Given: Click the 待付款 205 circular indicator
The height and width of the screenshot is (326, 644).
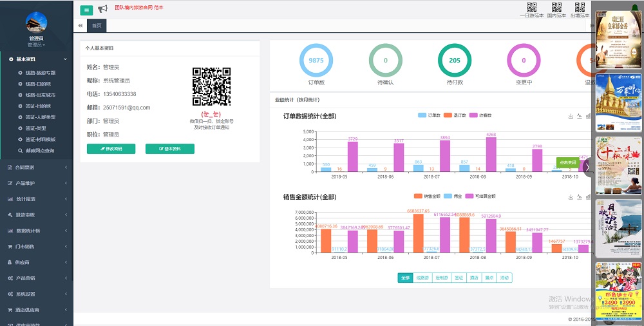Looking at the screenshot, I should click(455, 61).
